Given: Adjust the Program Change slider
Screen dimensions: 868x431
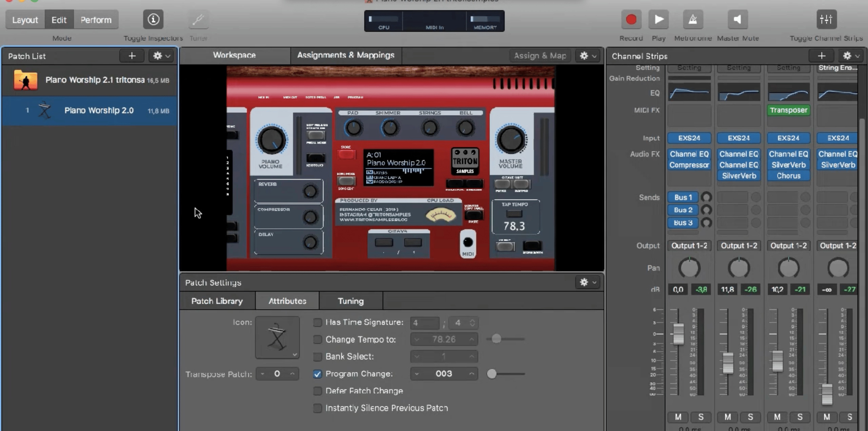Looking at the screenshot, I should point(492,374).
